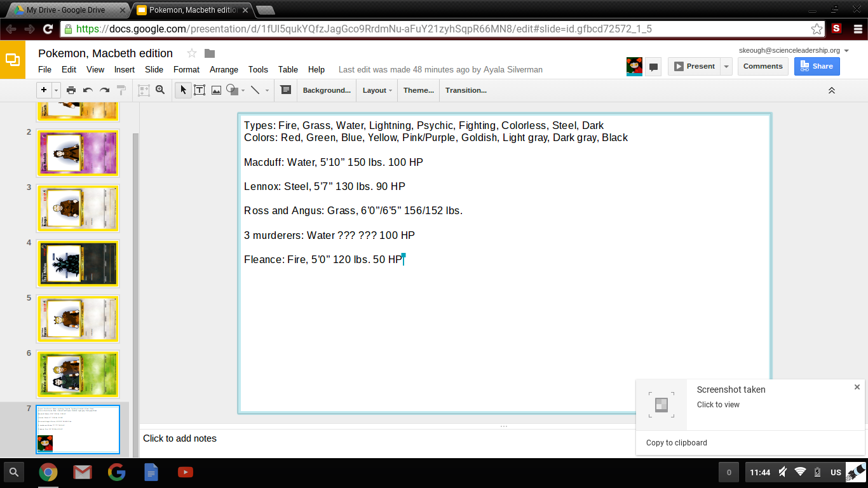Insert an image with the image icon
Viewport: 868px width, 488px height.
[216, 90]
